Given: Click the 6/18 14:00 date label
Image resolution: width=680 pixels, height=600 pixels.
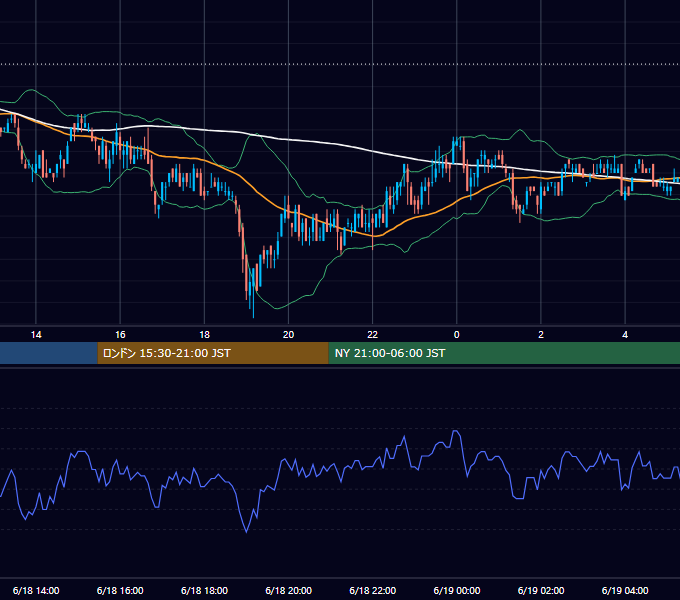Looking at the screenshot, I should (x=36, y=590).
